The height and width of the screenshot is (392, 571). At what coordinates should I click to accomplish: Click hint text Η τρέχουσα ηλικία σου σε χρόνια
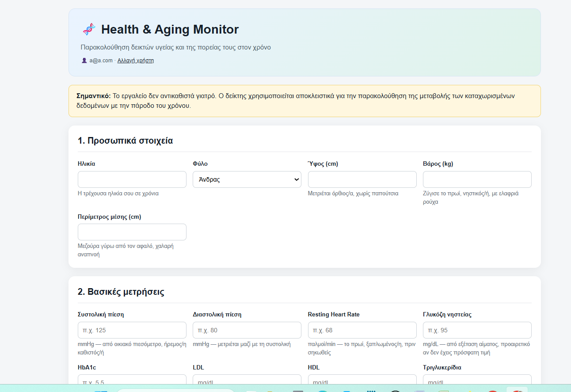[118, 194]
